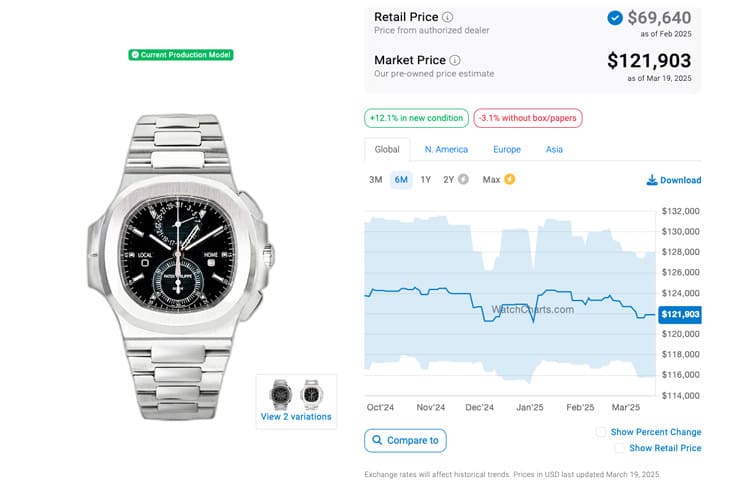Select the 6M time range
The height and width of the screenshot is (482, 730).
pos(401,180)
